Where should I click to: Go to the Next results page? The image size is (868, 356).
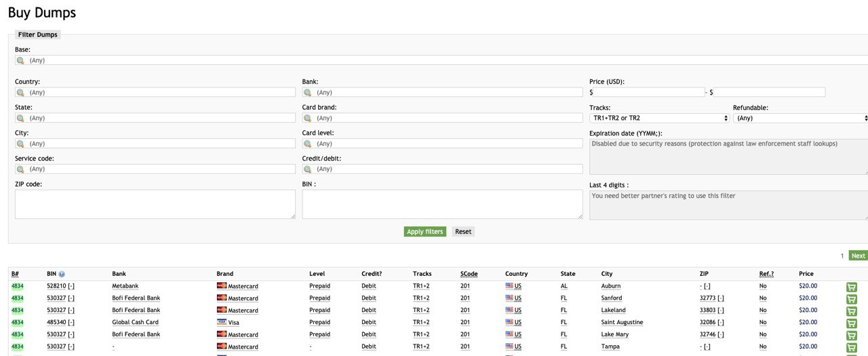(859, 256)
